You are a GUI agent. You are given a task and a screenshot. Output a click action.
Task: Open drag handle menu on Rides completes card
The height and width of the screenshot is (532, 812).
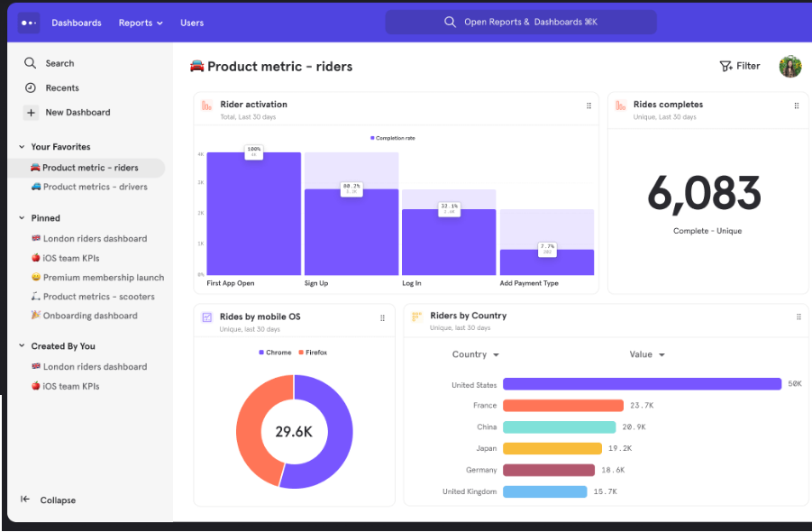click(797, 105)
